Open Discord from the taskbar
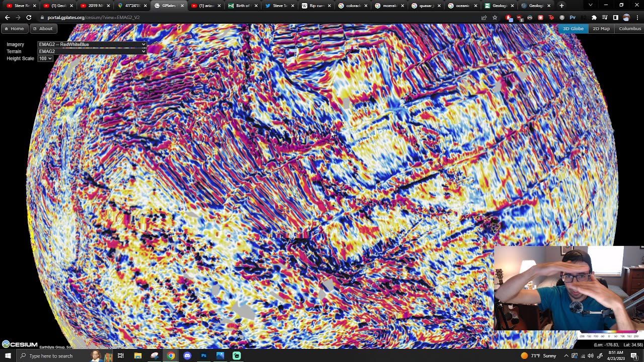Viewport: 644px width, 362px height. pyautogui.click(x=187, y=356)
